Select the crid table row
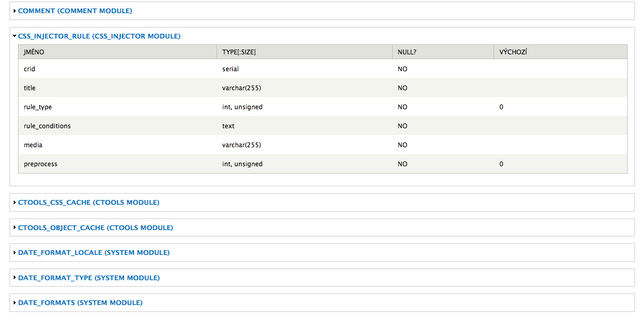 [x=323, y=69]
